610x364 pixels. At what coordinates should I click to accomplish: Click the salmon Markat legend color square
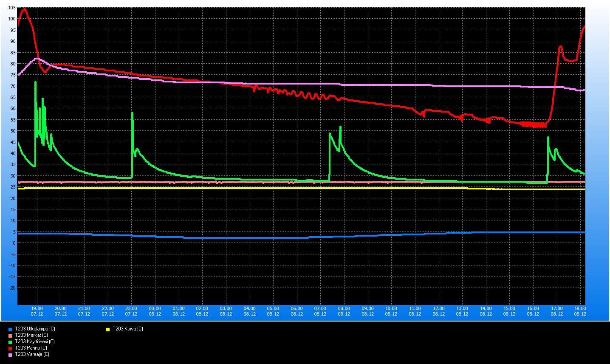point(10,336)
